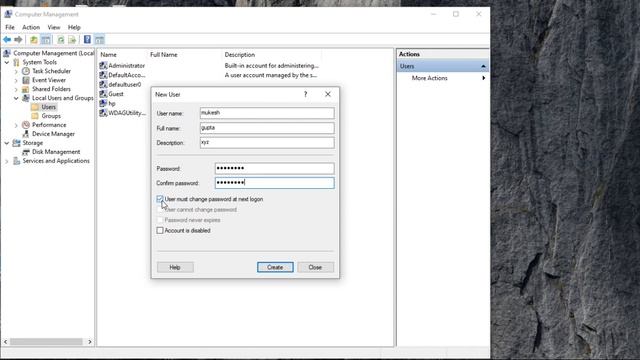640x360 pixels.
Task: Click the left pane horizontal scrollbar
Action: [x=46, y=342]
